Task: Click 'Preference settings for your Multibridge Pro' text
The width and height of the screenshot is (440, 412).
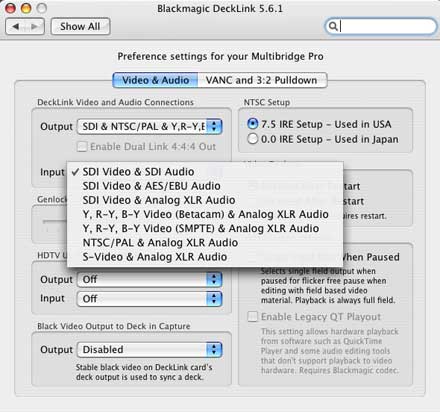Action: pyautogui.click(x=220, y=56)
